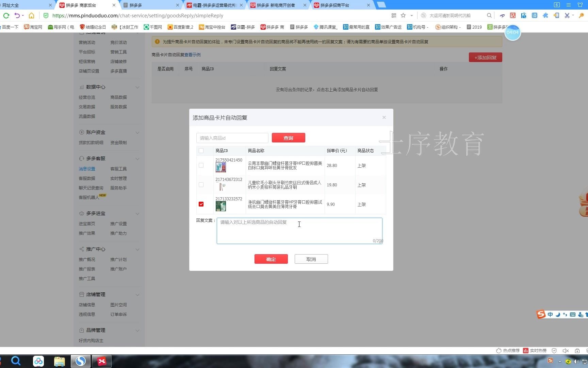Collapse the 推广中心 section chevron

click(137, 249)
